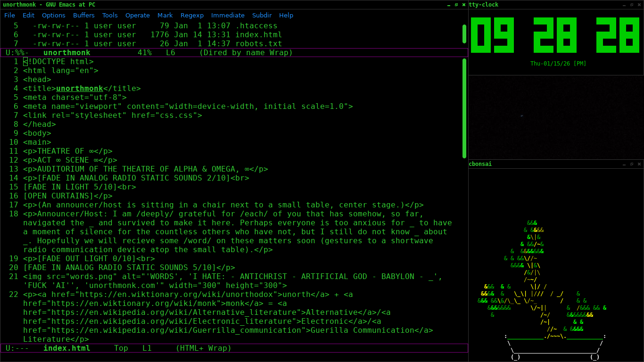Open index.html from the Dired listing
Screen dimensions: 644x362
click(258, 35)
